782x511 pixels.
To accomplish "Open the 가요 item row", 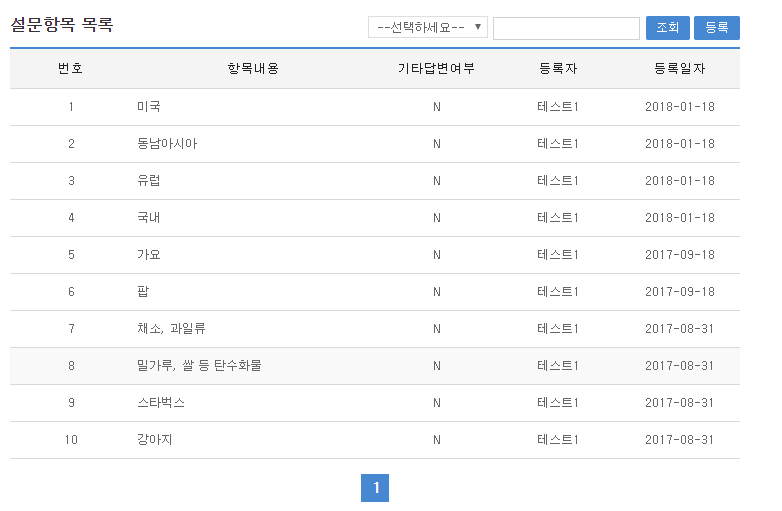I will 149,255.
